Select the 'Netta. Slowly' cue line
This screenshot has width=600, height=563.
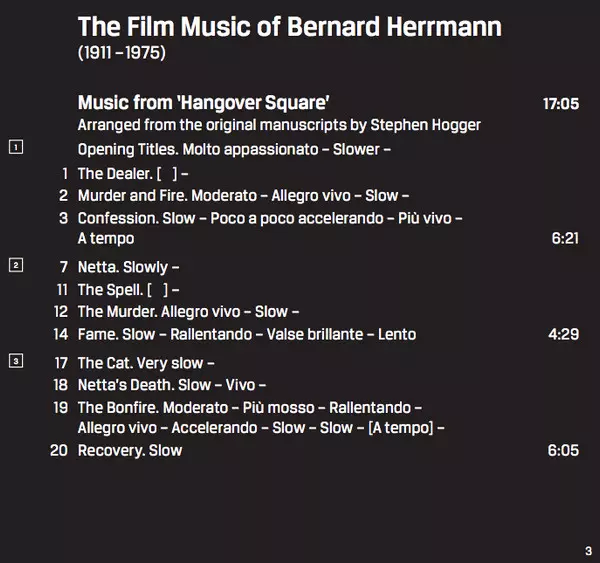(129, 267)
